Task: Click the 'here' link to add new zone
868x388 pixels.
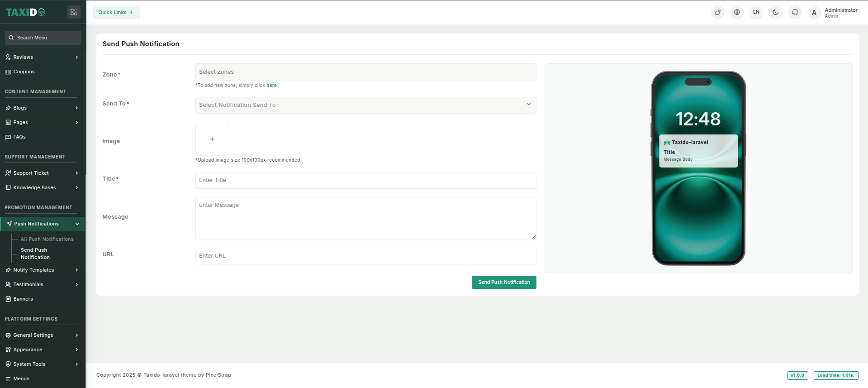Action: 271,85
